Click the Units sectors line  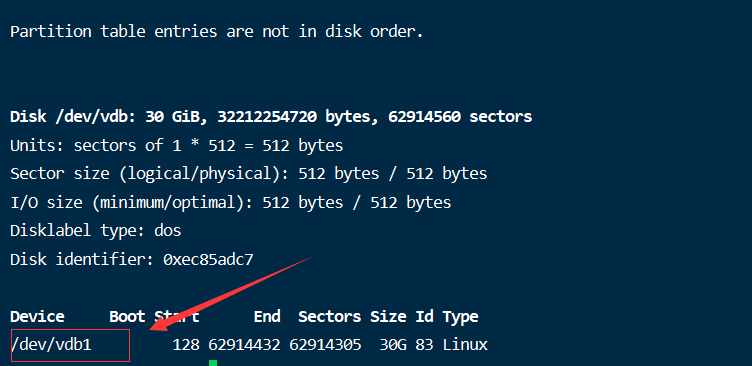176,145
